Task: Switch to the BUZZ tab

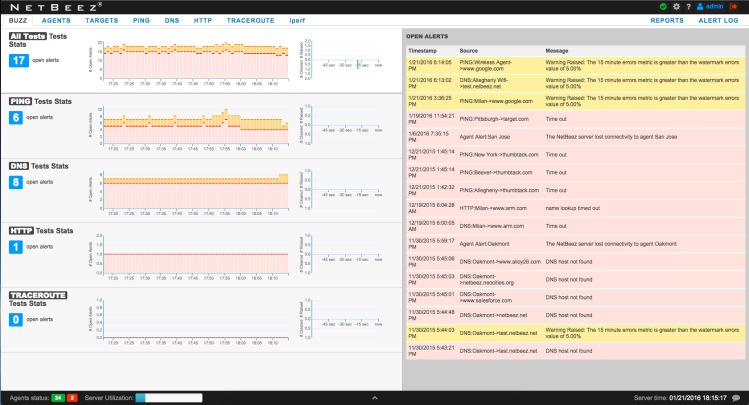Action: 18,21
